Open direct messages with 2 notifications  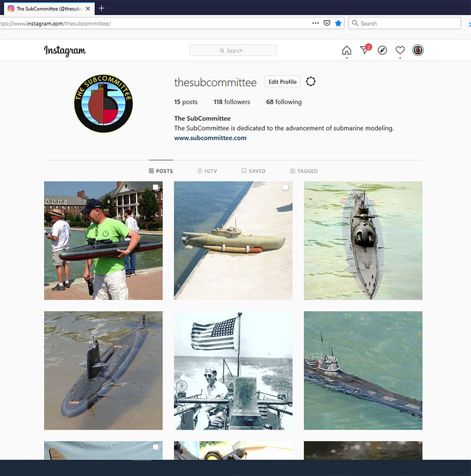click(x=364, y=51)
